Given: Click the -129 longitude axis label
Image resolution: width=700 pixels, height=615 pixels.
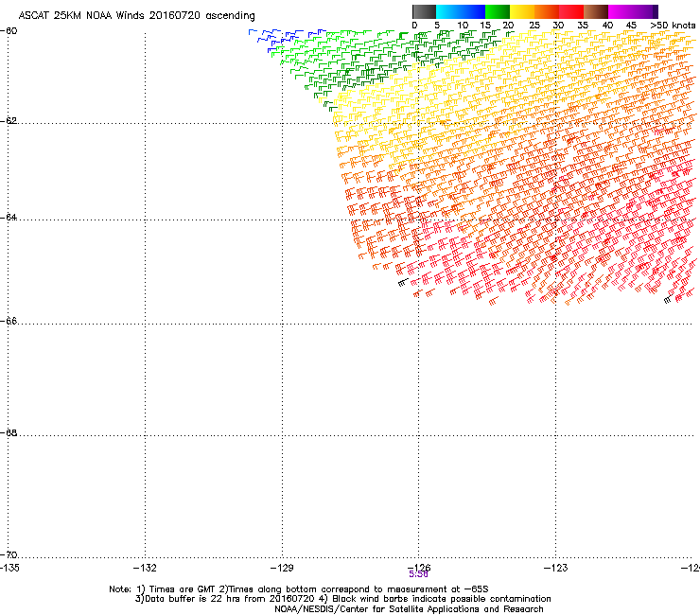Looking at the screenshot, I should point(282,568).
